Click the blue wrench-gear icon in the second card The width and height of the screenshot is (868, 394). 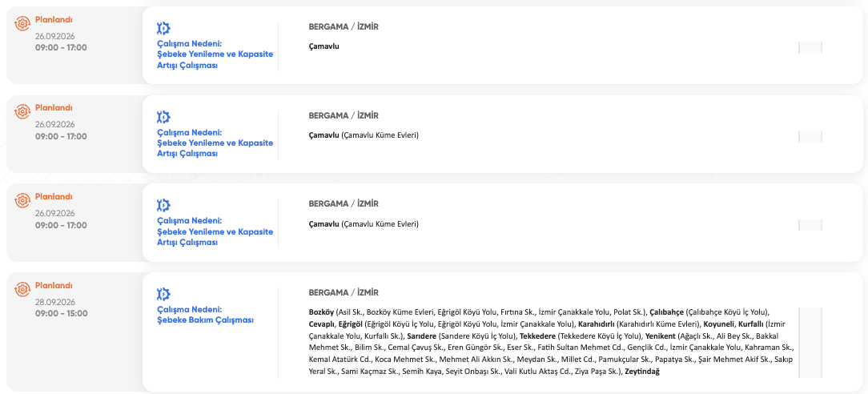click(x=164, y=117)
